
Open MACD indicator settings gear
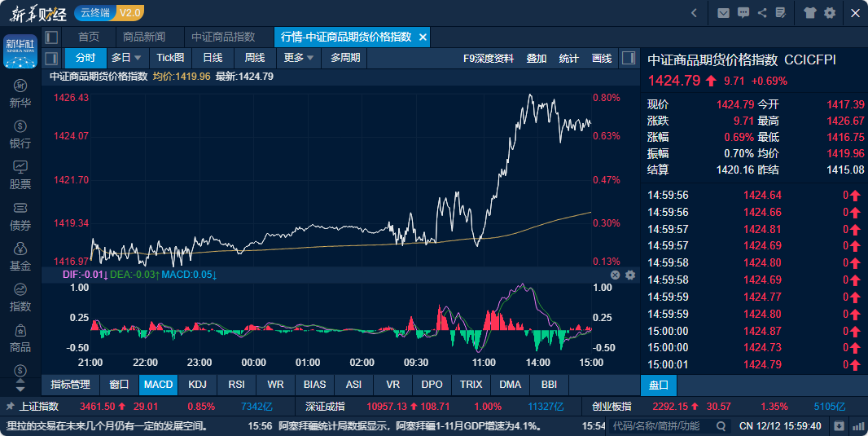coord(629,275)
